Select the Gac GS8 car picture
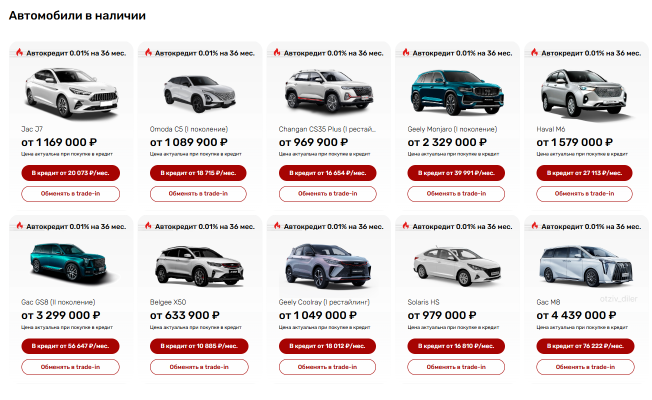Viewport: 652px width, 400px height. [70, 262]
